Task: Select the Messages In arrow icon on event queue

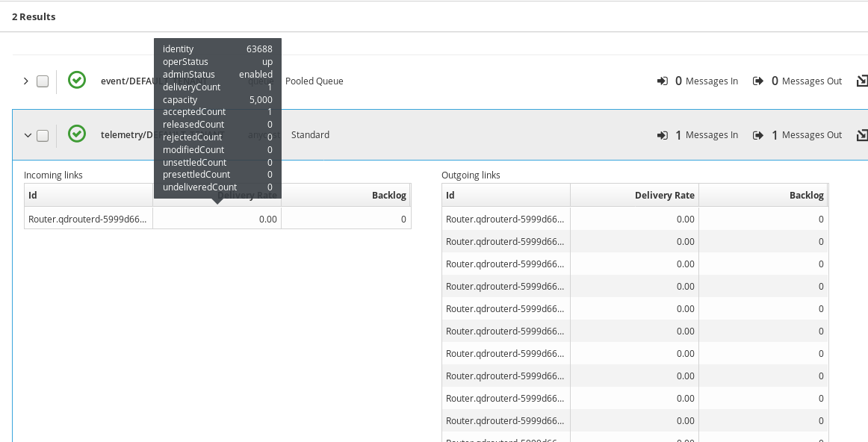Action: pyautogui.click(x=662, y=80)
